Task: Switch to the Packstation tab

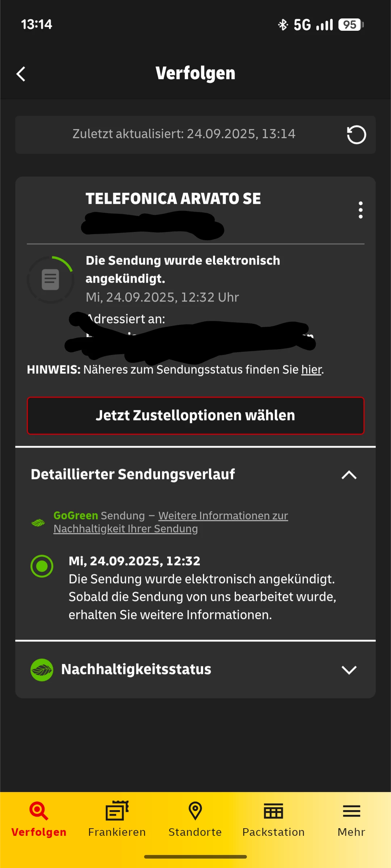Action: pos(273,819)
